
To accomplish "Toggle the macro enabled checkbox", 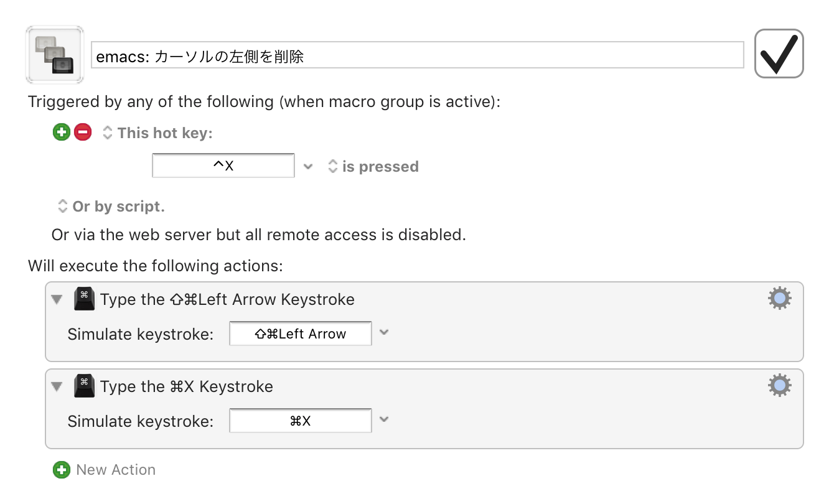I will pyautogui.click(x=779, y=54).
